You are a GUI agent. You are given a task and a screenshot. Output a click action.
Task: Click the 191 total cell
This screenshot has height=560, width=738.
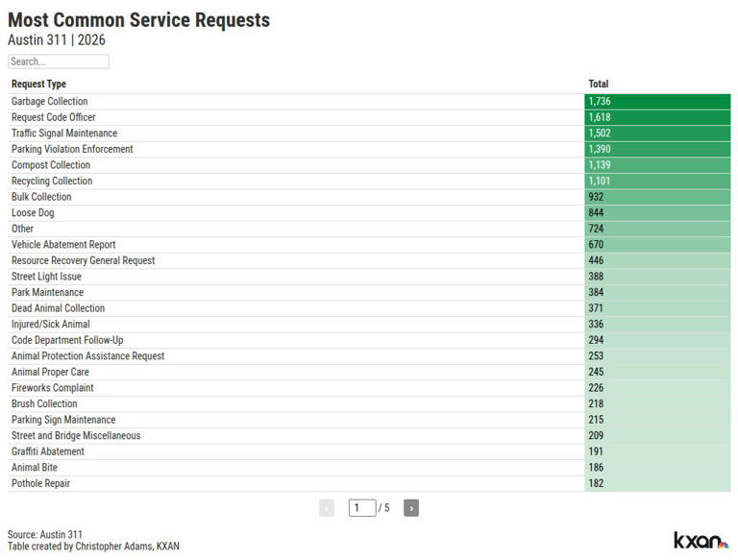click(x=657, y=451)
